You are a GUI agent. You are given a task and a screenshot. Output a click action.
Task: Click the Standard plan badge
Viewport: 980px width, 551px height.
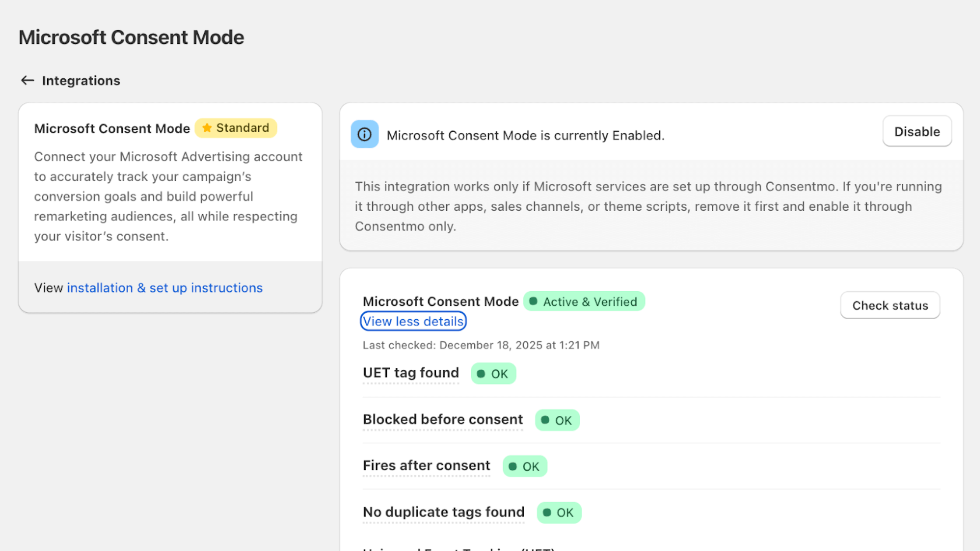236,128
